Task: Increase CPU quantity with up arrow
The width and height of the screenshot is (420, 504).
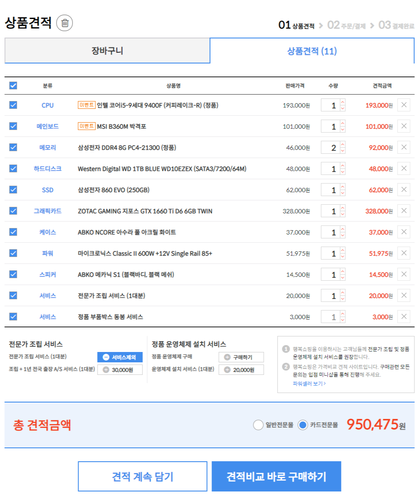Action: coord(343,102)
